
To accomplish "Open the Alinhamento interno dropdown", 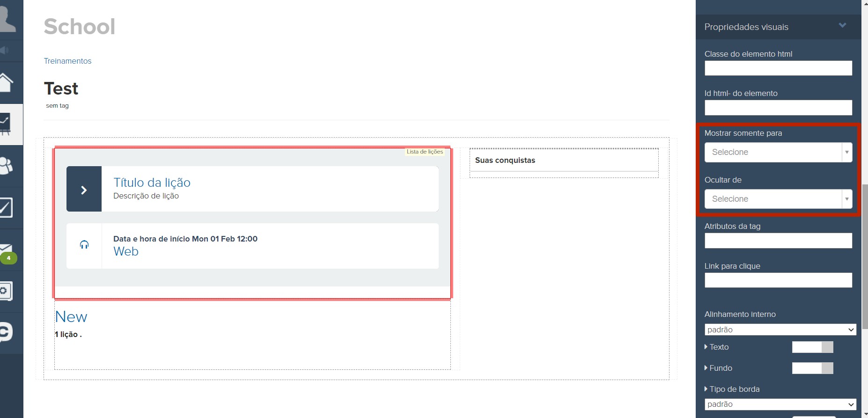I will (780, 330).
